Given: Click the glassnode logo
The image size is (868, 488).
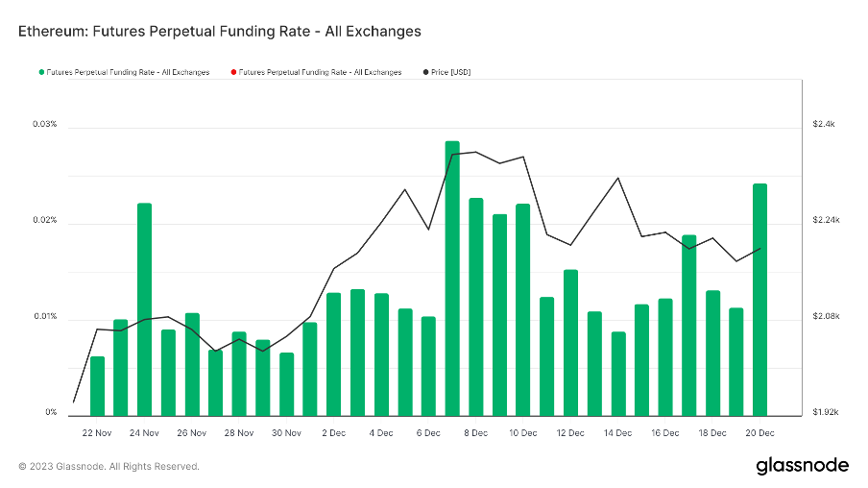Looking at the screenshot, I should [x=802, y=466].
